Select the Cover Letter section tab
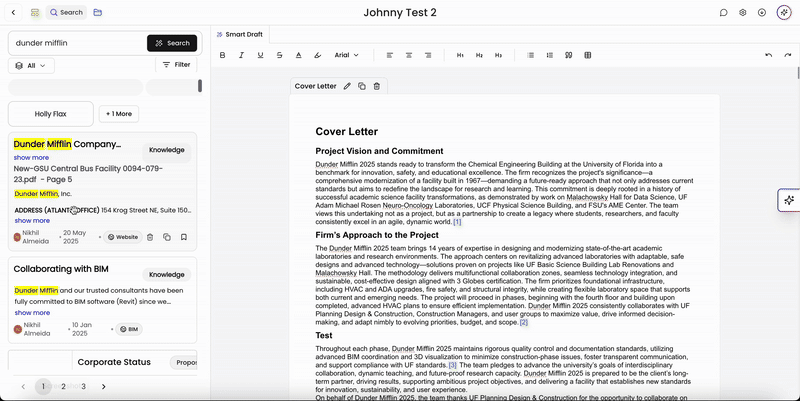This screenshot has height=401, width=800. [315, 86]
